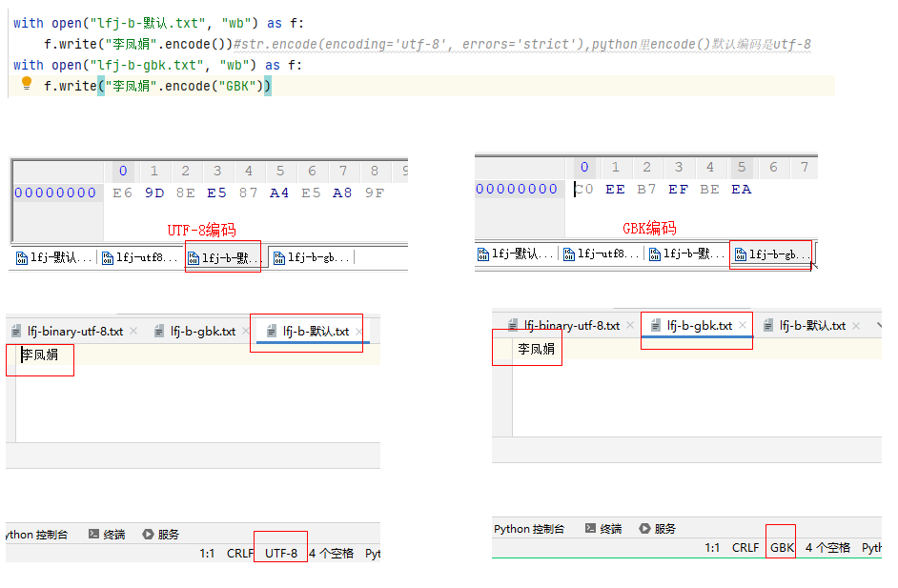Select hex byte B7 in the GBK hex viewer
Screen dimensions: 898x588
tap(646, 190)
